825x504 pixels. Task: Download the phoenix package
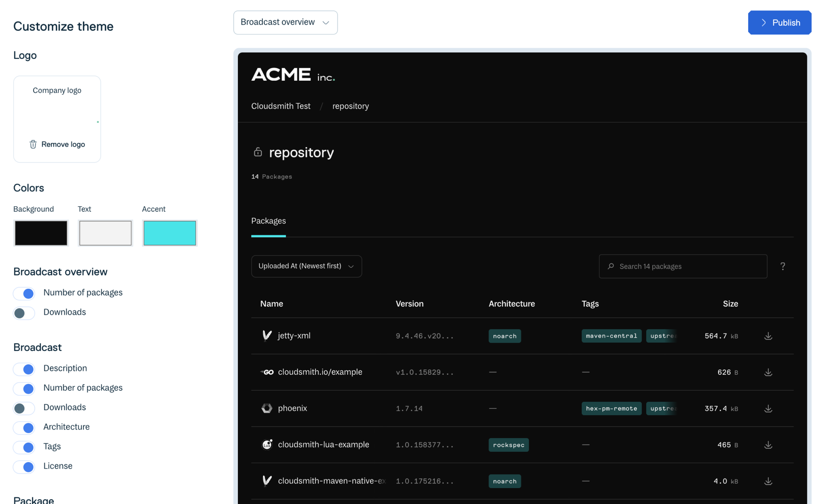pos(768,408)
